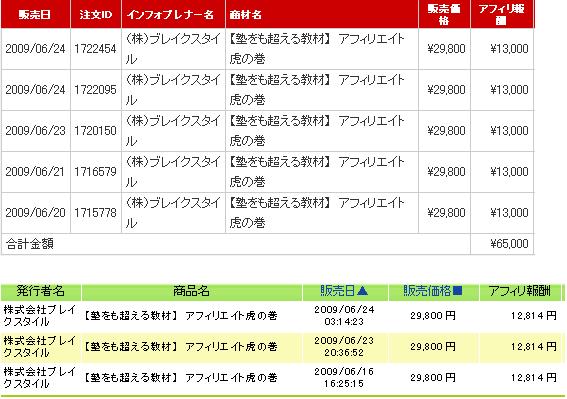
Task: Click date 2009/06/20 in red table
Action: [35, 213]
